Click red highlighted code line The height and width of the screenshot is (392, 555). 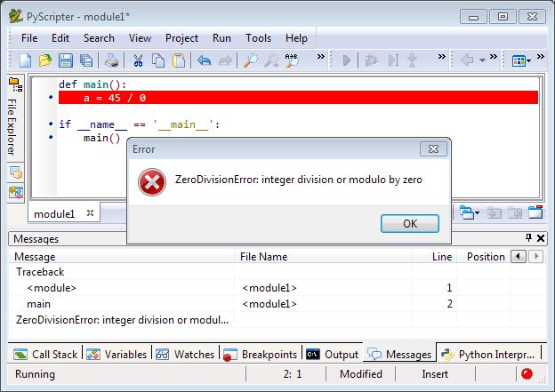click(x=298, y=98)
